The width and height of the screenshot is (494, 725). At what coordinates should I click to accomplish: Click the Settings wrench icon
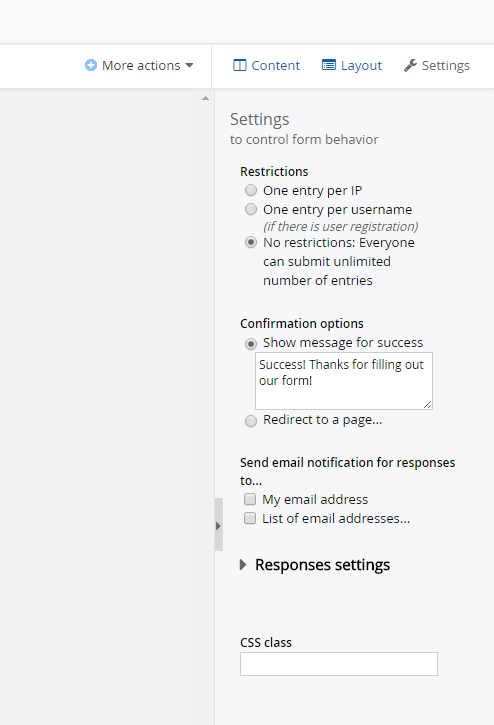pos(410,65)
